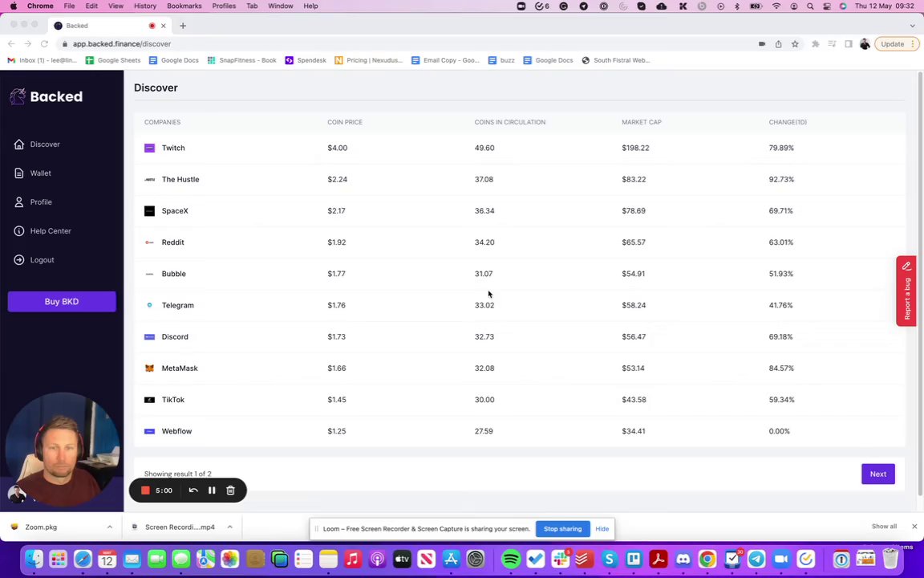Image resolution: width=924 pixels, height=578 pixels.
Task: Click the MetaMask fox icon
Action: click(x=150, y=368)
